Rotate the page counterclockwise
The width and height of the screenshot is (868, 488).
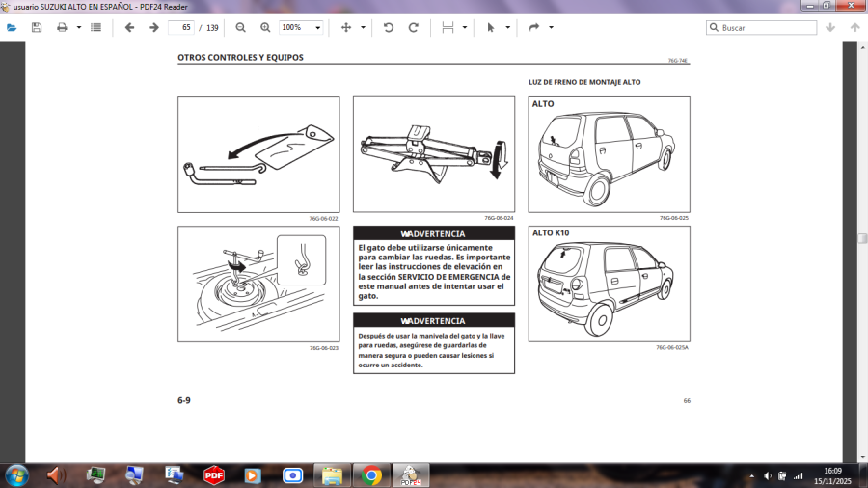389,27
